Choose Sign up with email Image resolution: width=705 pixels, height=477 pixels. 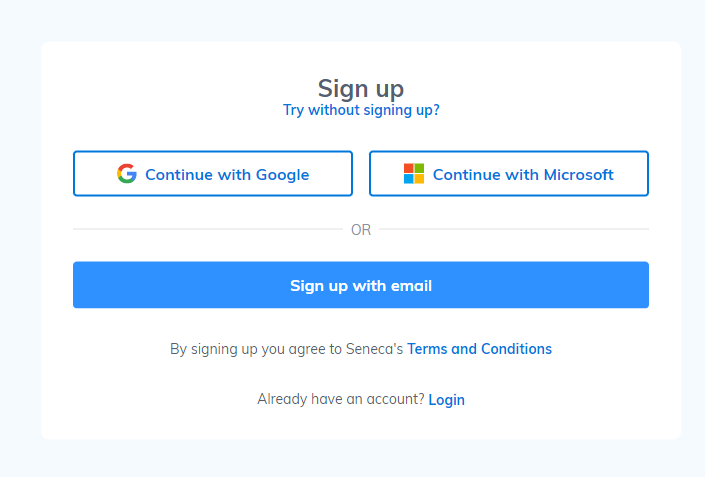tap(361, 285)
